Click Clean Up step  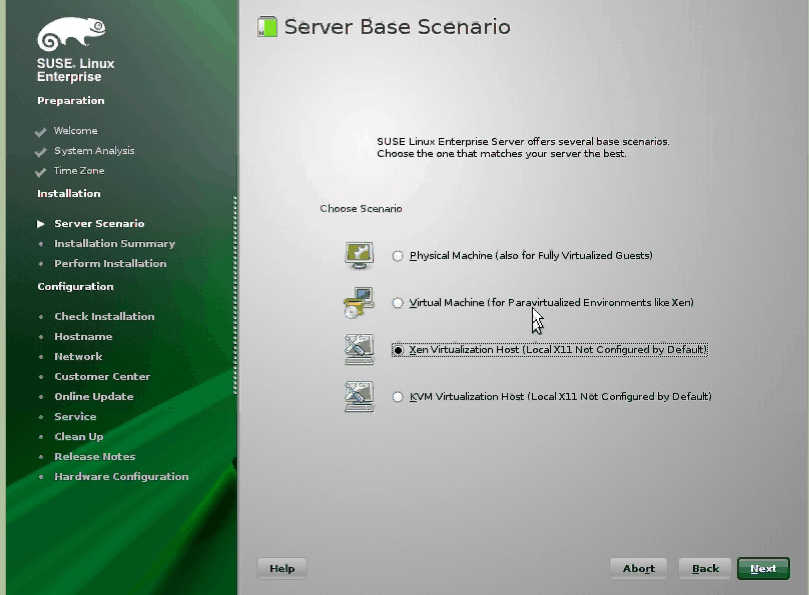coord(78,437)
